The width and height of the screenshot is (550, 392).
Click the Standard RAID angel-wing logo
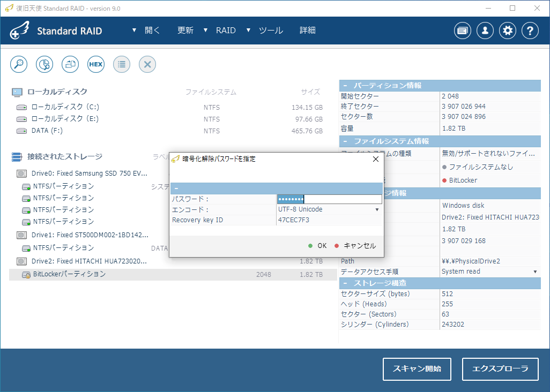click(x=19, y=30)
